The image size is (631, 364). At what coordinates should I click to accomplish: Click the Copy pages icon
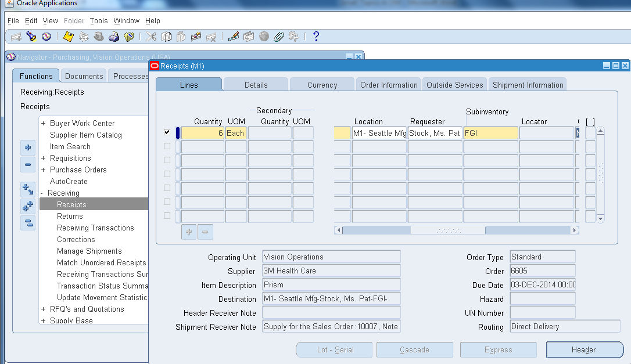[x=166, y=37]
